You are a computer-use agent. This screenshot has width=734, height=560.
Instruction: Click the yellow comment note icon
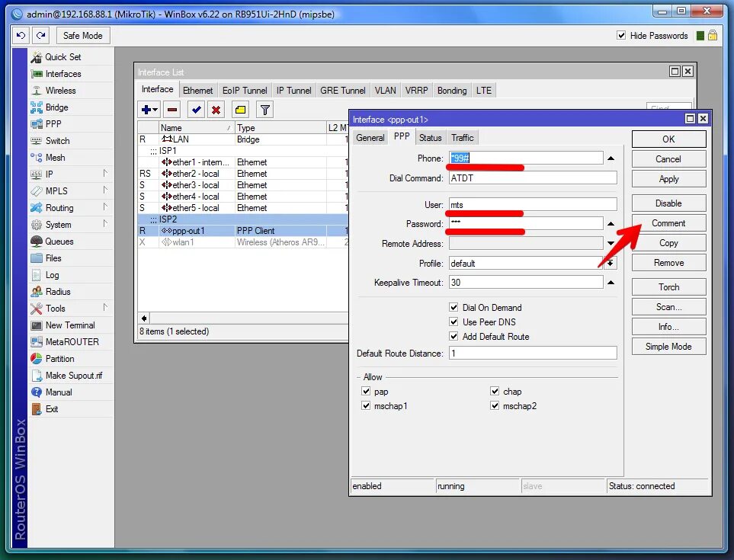241,110
